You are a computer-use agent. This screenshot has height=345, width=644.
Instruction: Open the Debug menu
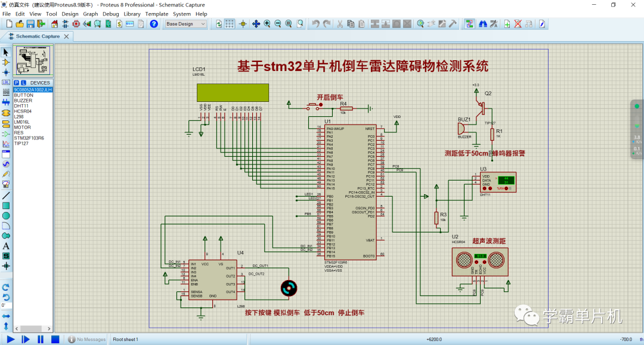pyautogui.click(x=110, y=14)
